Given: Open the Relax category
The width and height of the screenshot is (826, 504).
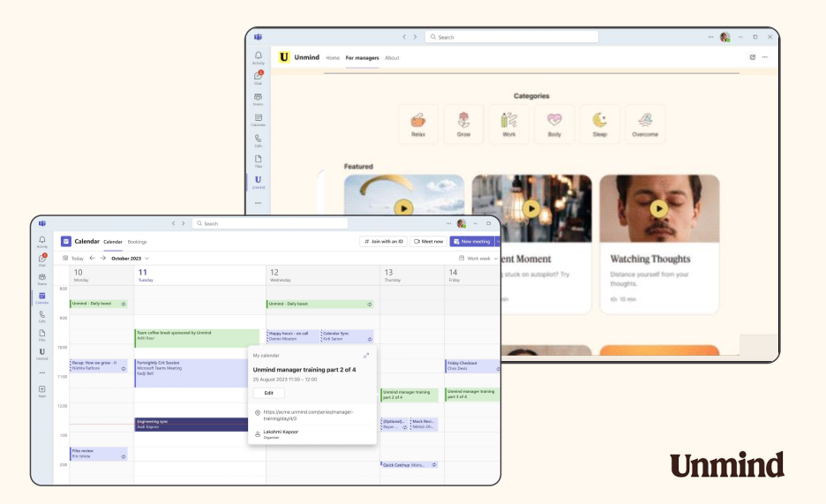Looking at the screenshot, I should (x=418, y=124).
